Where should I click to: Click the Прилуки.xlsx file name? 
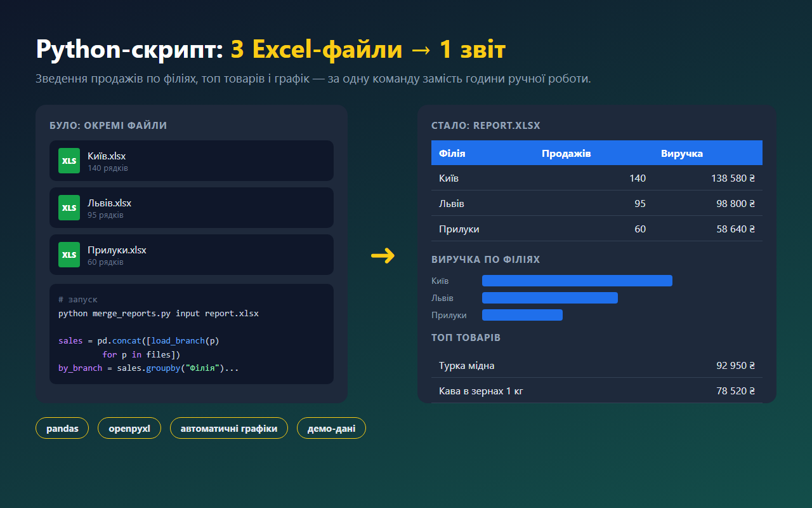pyautogui.click(x=117, y=250)
